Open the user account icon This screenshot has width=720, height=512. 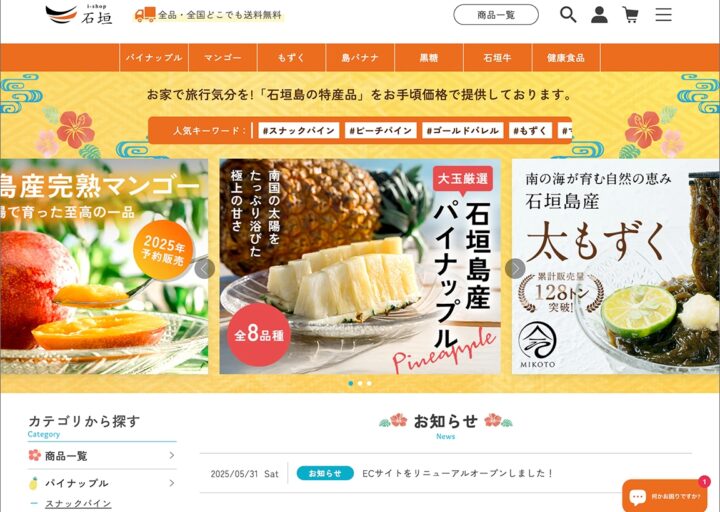point(599,15)
